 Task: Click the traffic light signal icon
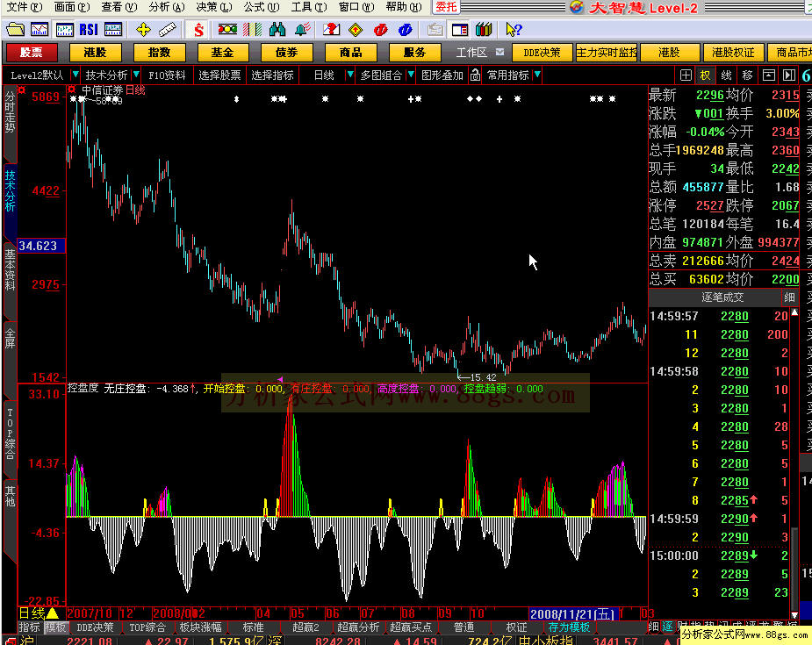(x=227, y=29)
